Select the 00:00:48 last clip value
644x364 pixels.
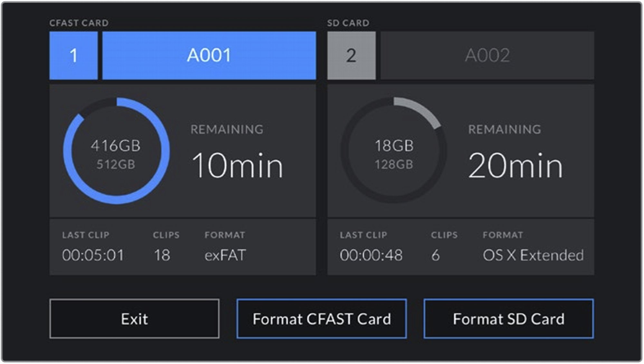371,255
